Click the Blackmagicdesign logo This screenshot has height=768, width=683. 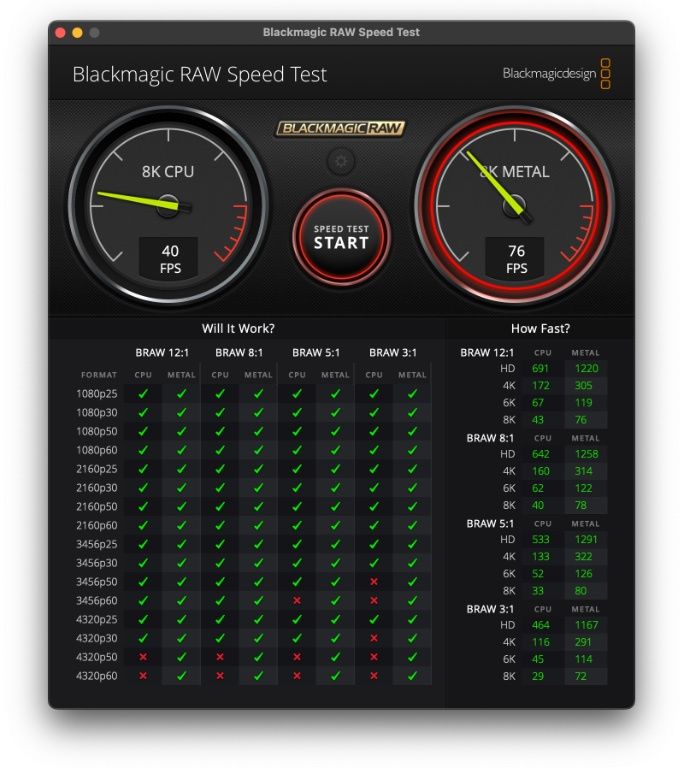pos(556,73)
